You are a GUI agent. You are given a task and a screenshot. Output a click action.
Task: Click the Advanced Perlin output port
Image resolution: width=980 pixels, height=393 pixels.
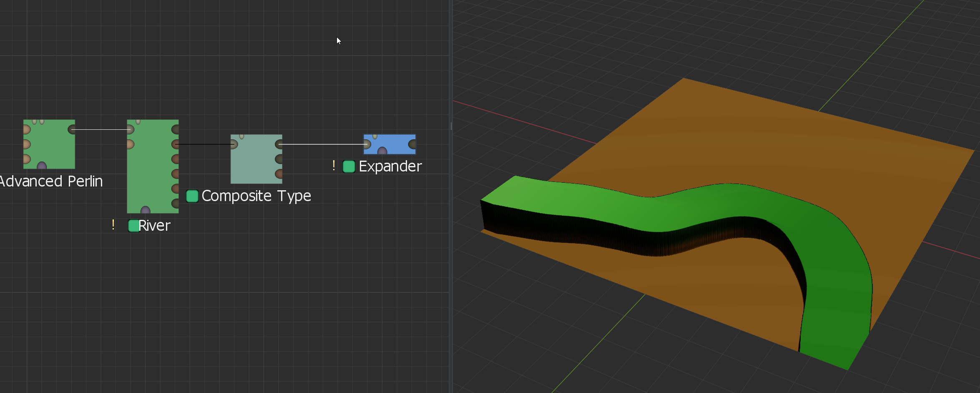72,129
